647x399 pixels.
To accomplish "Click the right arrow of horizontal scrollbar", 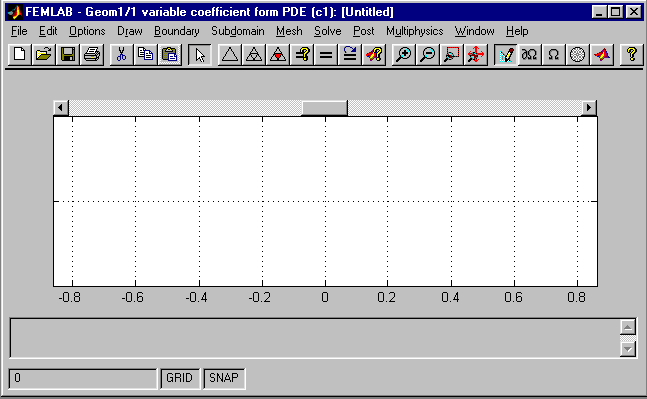I will click(589, 108).
